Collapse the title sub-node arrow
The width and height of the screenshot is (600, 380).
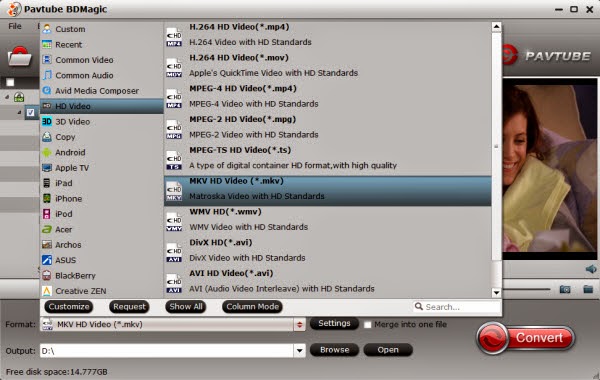19,113
